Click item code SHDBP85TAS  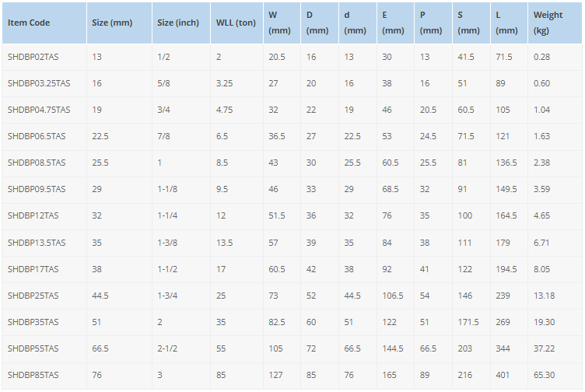click(33, 376)
